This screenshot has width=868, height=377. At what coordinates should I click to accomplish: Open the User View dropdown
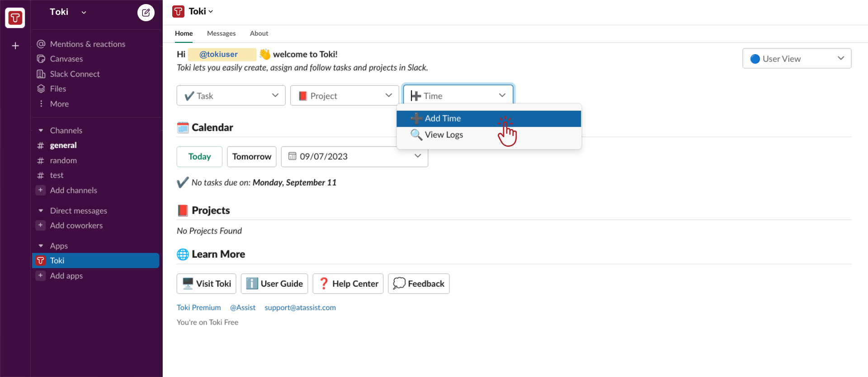(797, 59)
